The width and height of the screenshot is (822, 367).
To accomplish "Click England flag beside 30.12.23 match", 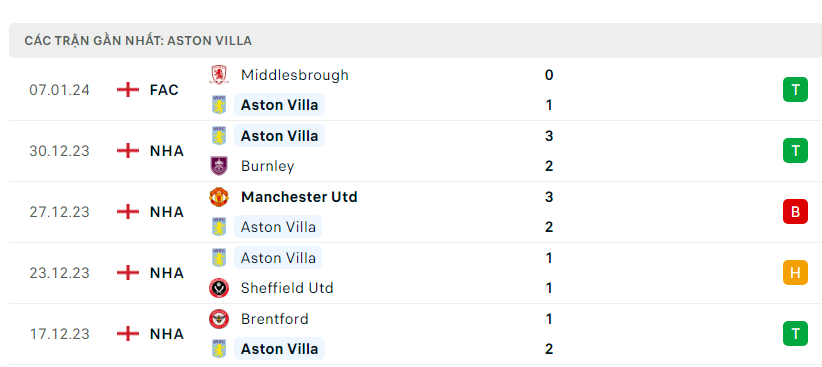I will (x=128, y=151).
